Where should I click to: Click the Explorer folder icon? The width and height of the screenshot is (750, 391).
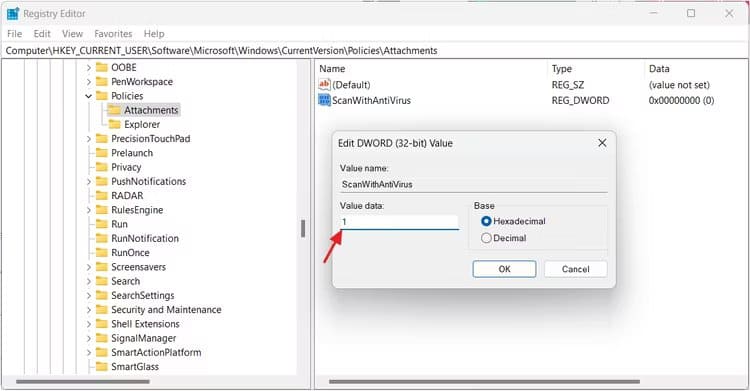[114, 124]
